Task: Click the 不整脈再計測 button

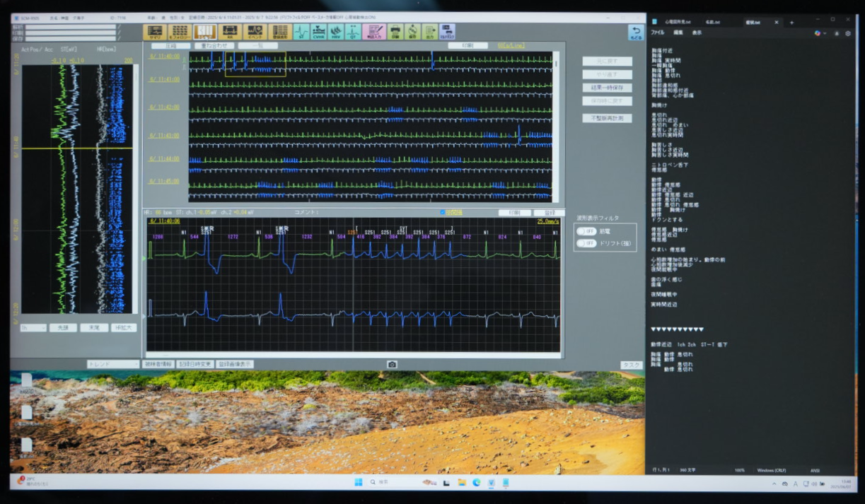Action: coord(607,118)
